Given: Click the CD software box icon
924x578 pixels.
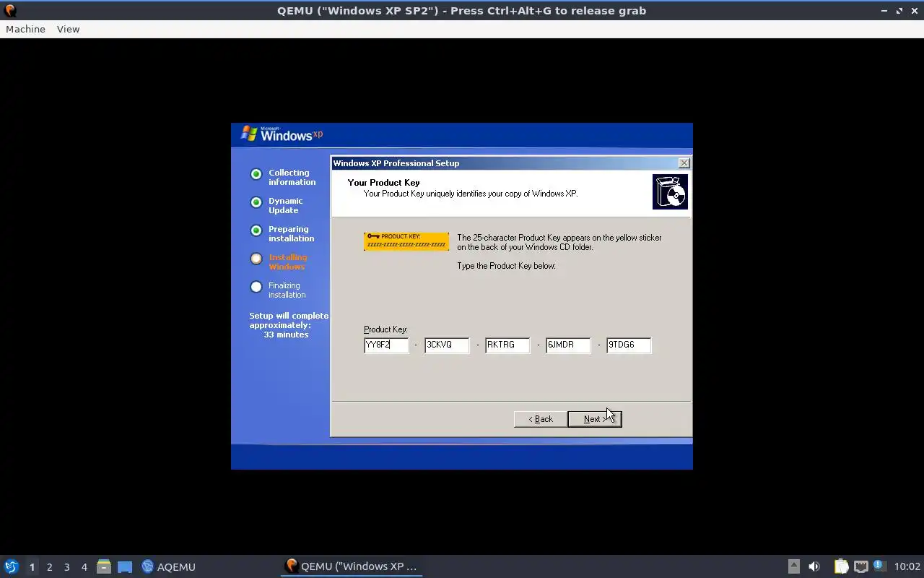Looking at the screenshot, I should [x=670, y=191].
